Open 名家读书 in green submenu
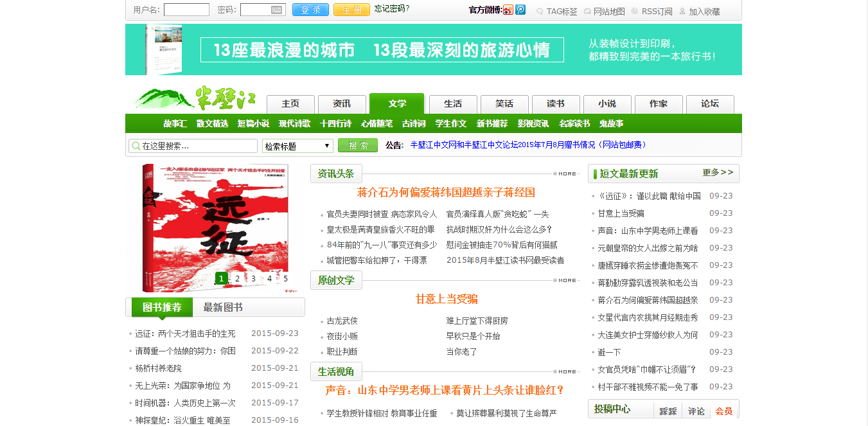The width and height of the screenshot is (868, 426). [x=574, y=123]
